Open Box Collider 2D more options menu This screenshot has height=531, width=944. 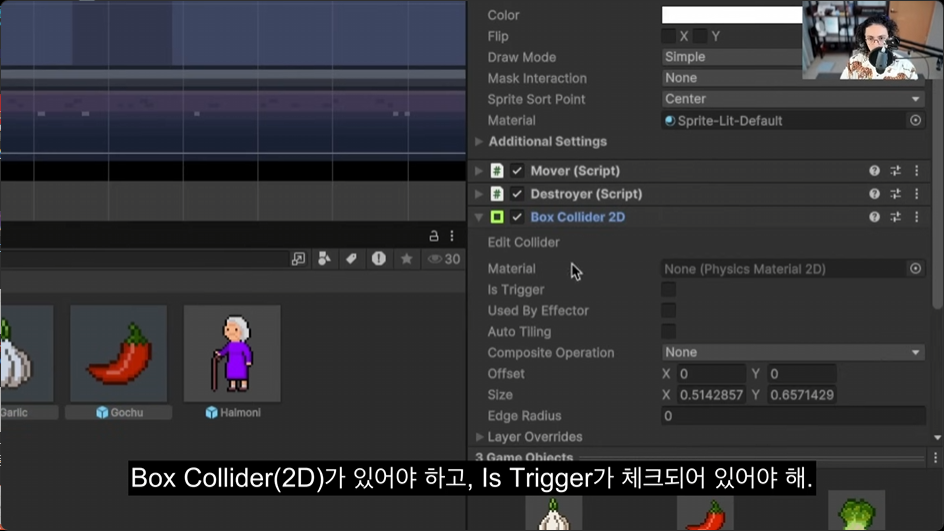tap(916, 217)
